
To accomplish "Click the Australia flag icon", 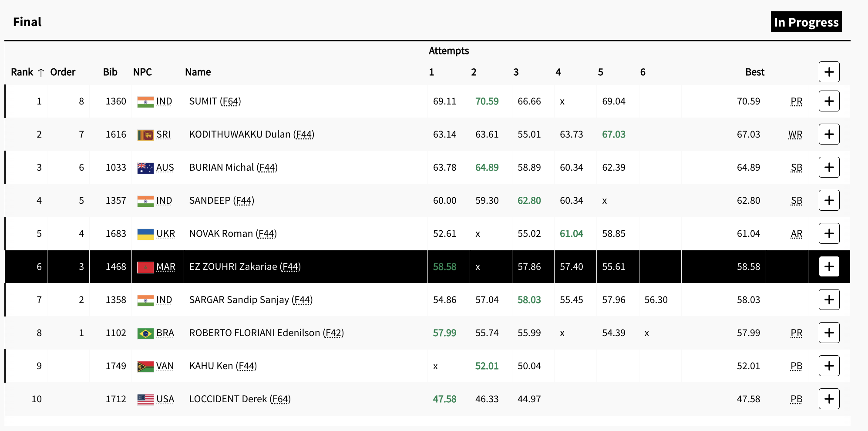I will click(145, 168).
